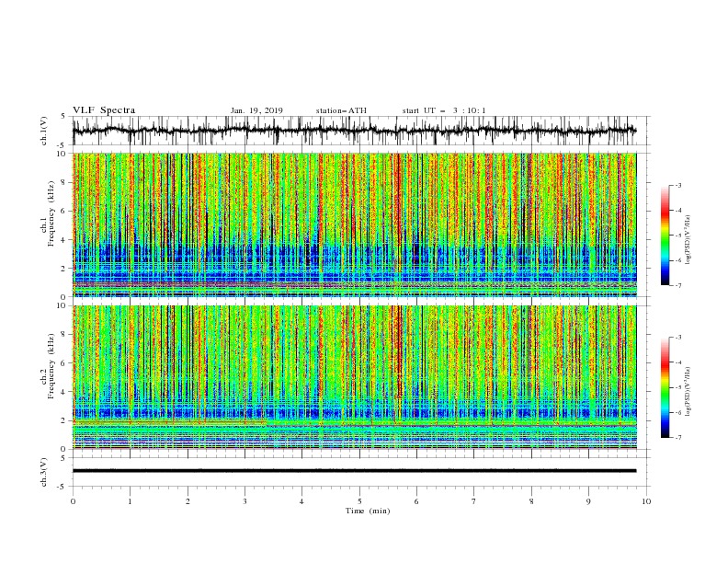Click the "10" kHz tick on ch.2 axis
The height and width of the screenshot is (563, 728).
click(x=63, y=305)
